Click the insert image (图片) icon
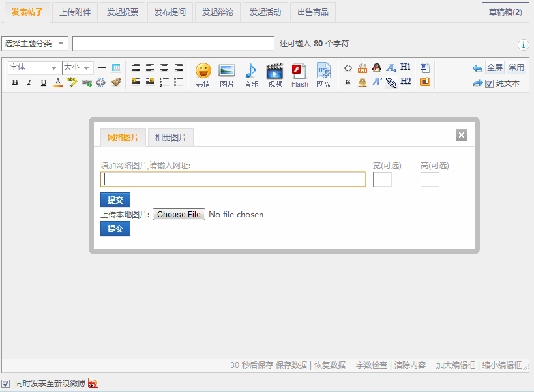This screenshot has width=534, height=392. (226, 75)
